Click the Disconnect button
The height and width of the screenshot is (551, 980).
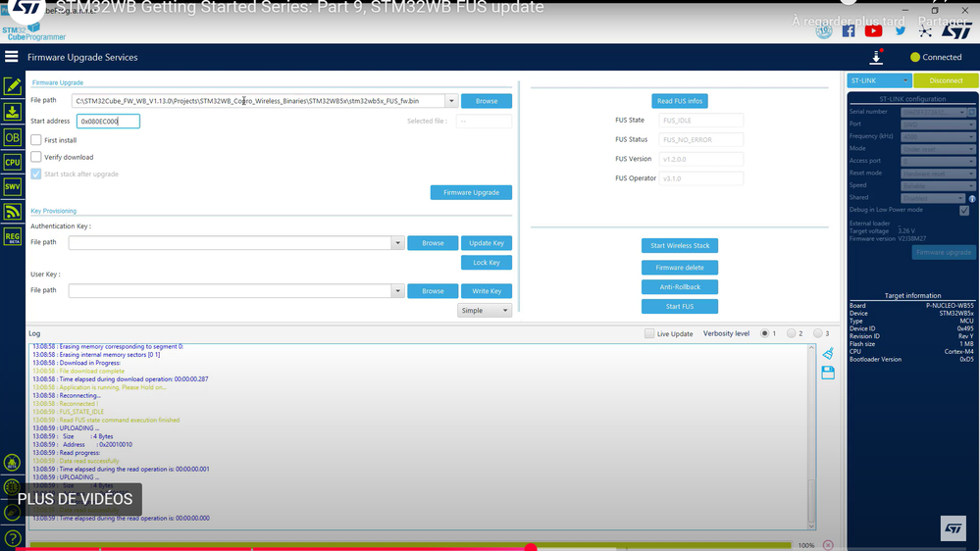click(946, 80)
